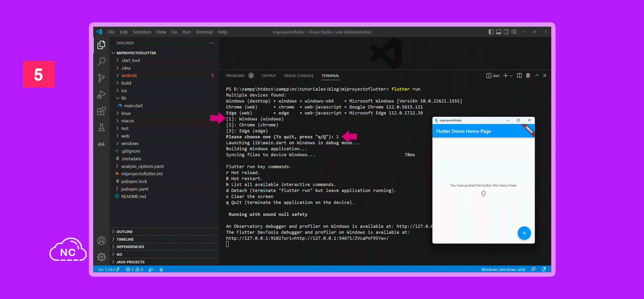Open the Accounts menu icon
This screenshot has width=644, height=299.
[101, 241]
